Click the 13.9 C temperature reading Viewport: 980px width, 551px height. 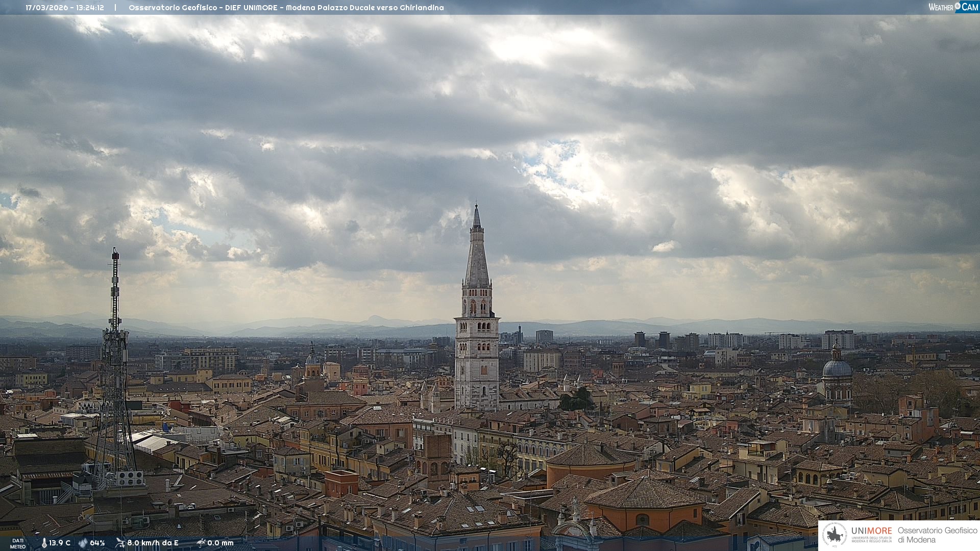click(x=60, y=543)
